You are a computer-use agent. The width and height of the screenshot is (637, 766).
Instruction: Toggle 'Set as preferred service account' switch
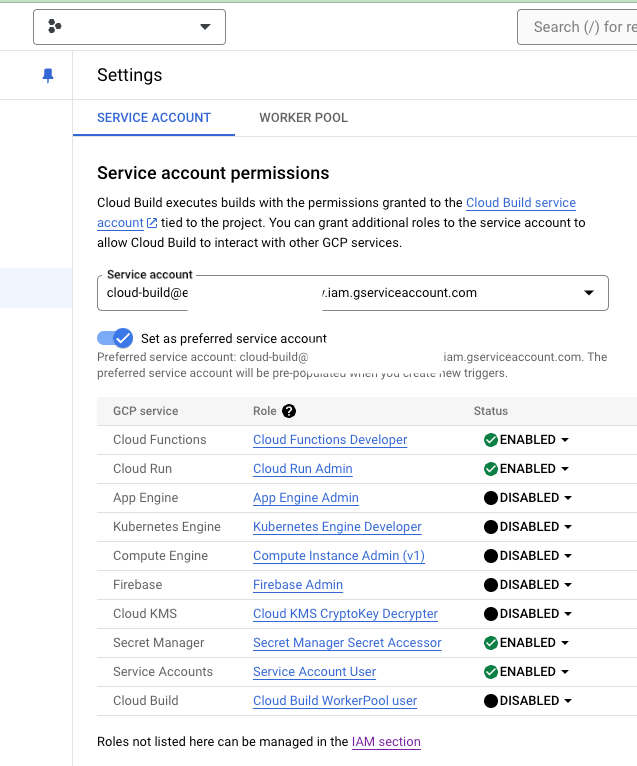pos(115,338)
